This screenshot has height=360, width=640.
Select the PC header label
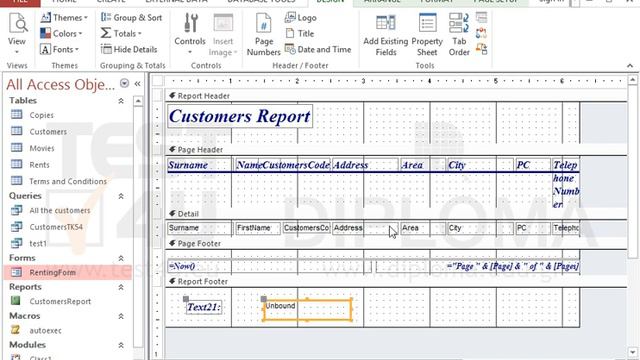(x=532, y=165)
